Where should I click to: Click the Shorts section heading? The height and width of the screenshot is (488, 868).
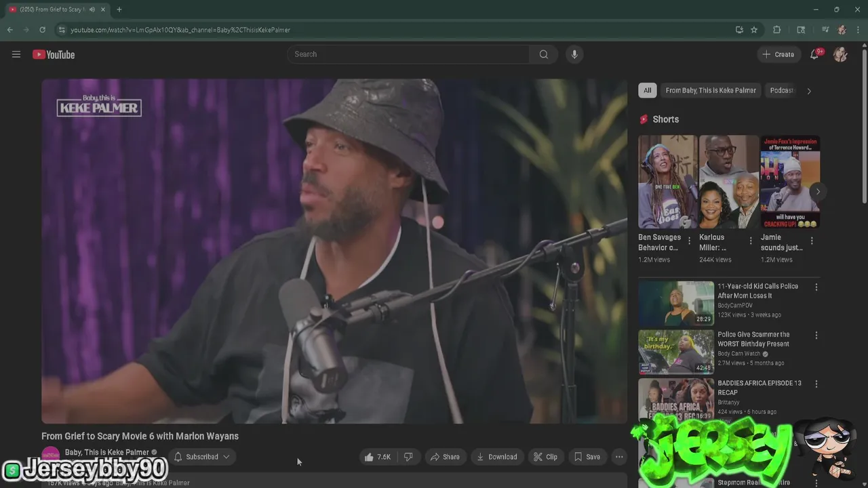(x=665, y=119)
